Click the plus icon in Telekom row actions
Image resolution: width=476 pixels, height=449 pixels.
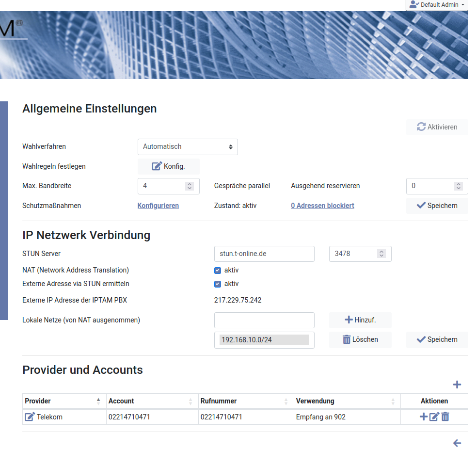(423, 417)
